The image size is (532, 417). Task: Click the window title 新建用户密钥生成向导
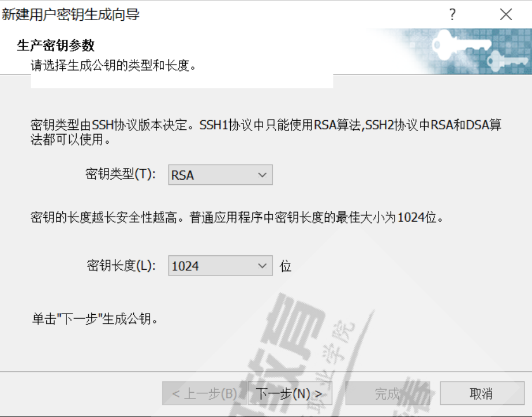click(x=70, y=14)
